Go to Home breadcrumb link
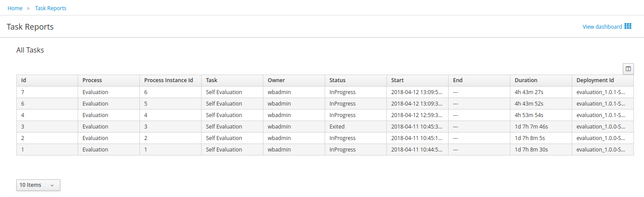 click(x=15, y=8)
